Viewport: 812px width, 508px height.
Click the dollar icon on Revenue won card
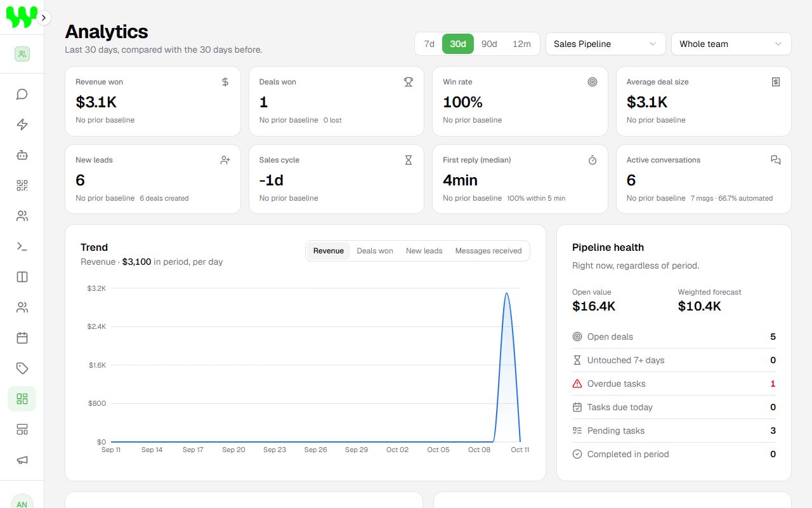point(225,82)
